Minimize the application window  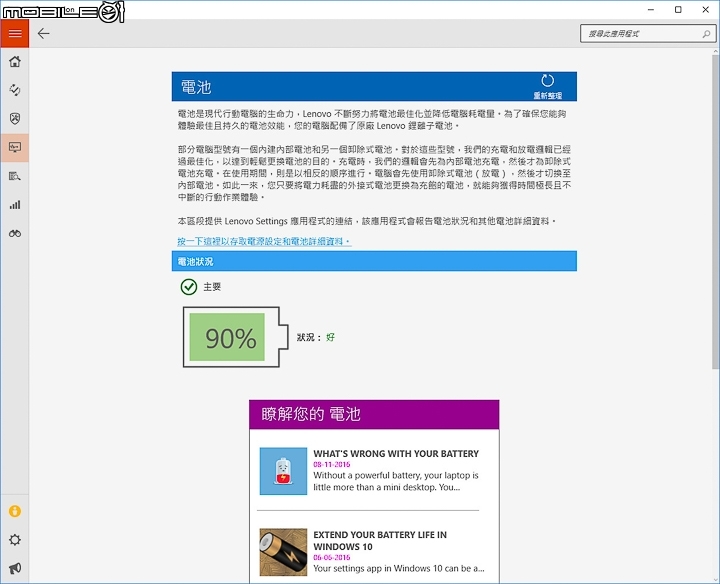click(x=651, y=10)
